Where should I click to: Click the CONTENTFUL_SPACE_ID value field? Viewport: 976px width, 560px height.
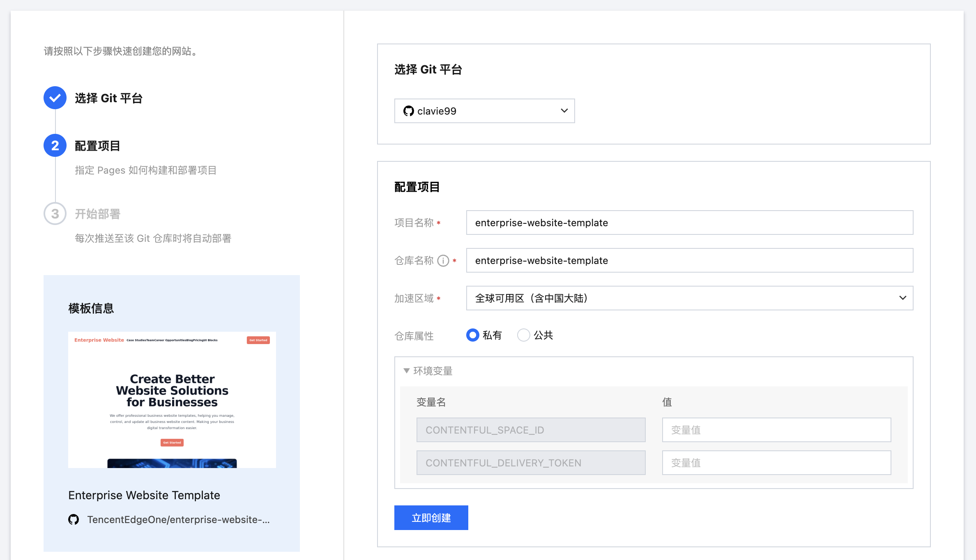pos(776,430)
